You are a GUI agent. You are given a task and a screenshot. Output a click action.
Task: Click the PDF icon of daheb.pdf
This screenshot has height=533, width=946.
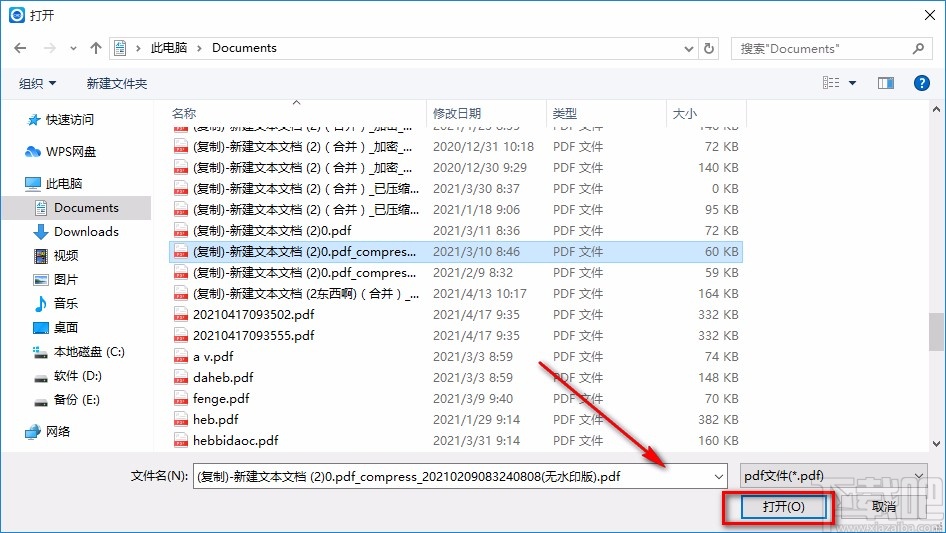(181, 378)
